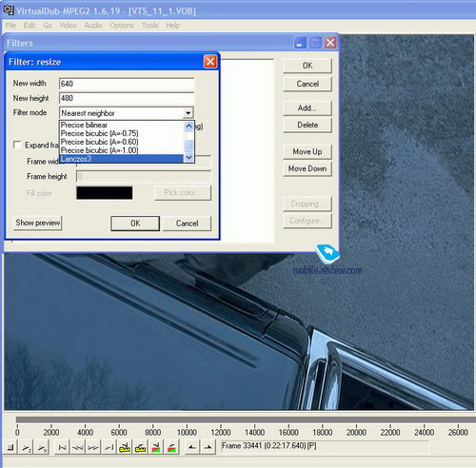Go to next key frame
The width and height of the screenshot is (476, 468).
[x=140, y=447]
